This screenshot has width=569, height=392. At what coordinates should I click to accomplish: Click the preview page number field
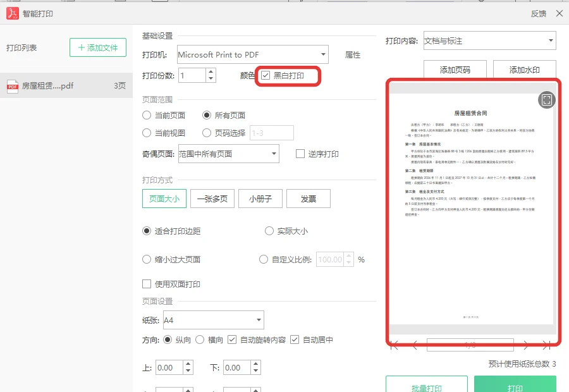pyautogui.click(x=470, y=345)
